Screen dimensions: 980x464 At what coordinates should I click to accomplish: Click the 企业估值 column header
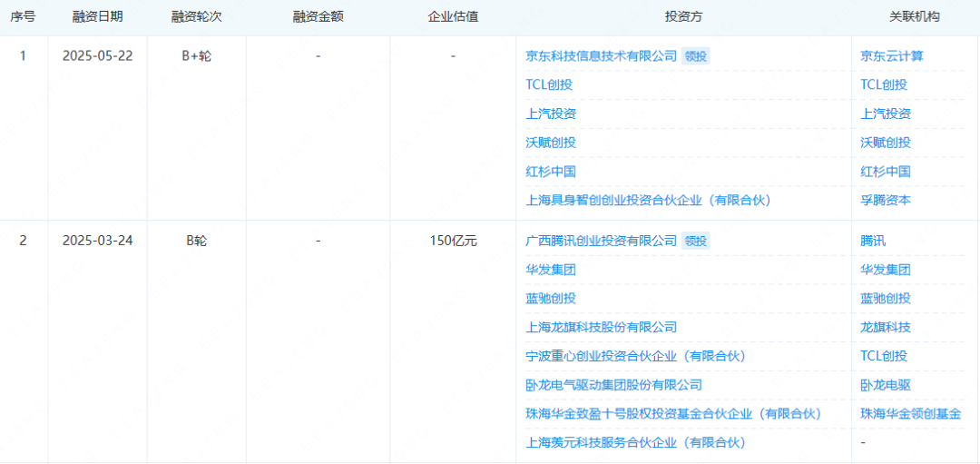coord(453,17)
